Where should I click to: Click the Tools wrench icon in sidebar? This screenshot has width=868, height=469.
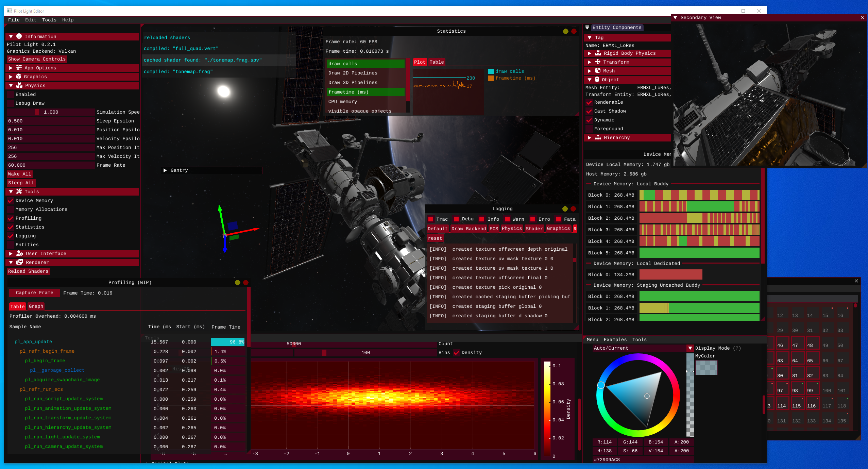pyautogui.click(x=19, y=191)
